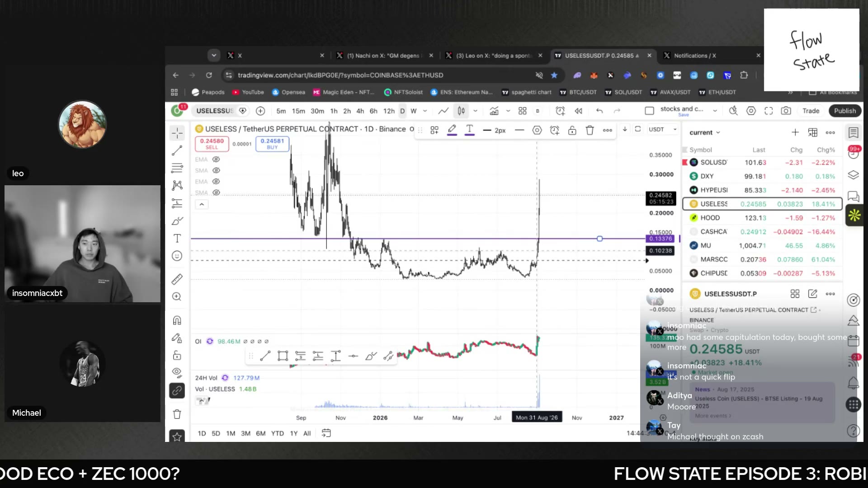Click the Publish button
Screen dimensions: 868x488
tap(845, 111)
